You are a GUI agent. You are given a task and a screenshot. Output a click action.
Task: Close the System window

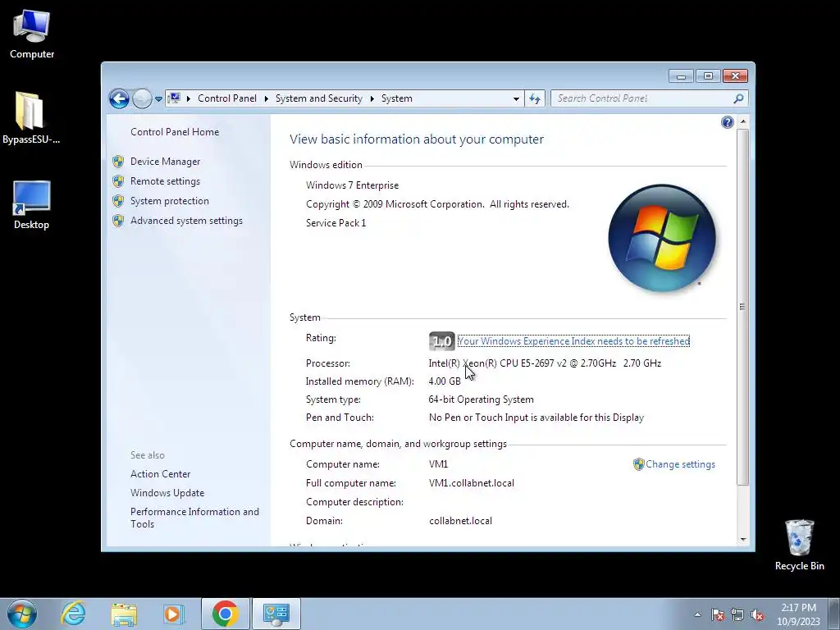pos(735,76)
